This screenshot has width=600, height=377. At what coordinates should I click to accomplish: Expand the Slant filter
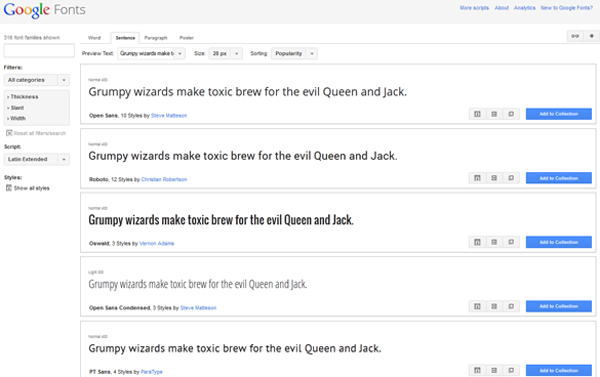pos(15,108)
